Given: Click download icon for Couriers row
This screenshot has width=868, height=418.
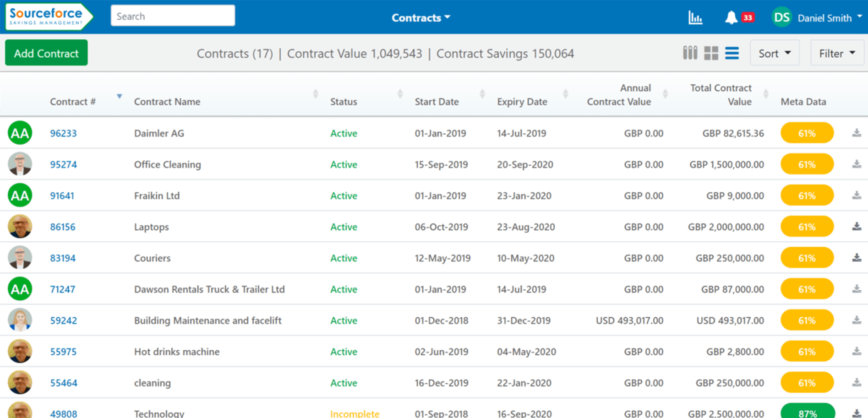Looking at the screenshot, I should [856, 258].
